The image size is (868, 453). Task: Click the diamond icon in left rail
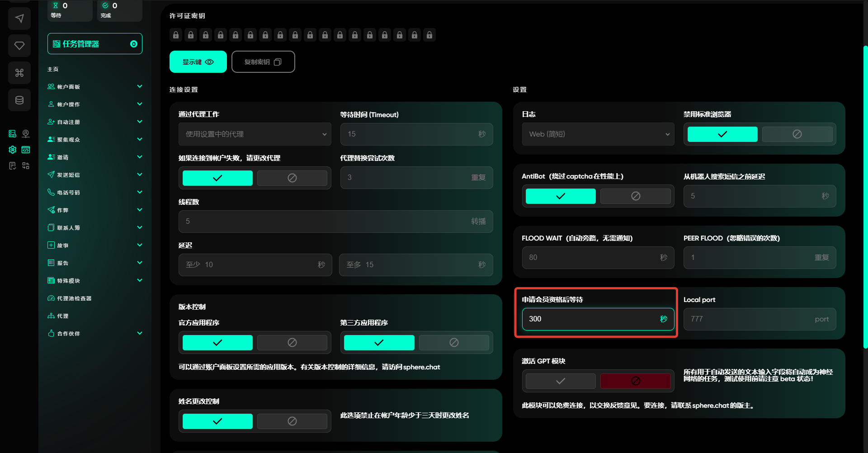pyautogui.click(x=19, y=46)
